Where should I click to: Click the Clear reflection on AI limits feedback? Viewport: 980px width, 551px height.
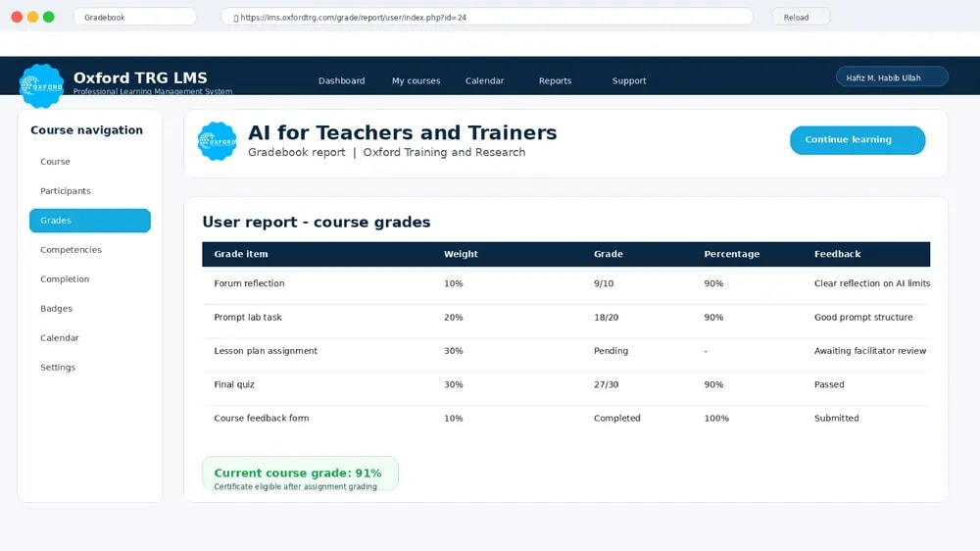[x=872, y=283]
